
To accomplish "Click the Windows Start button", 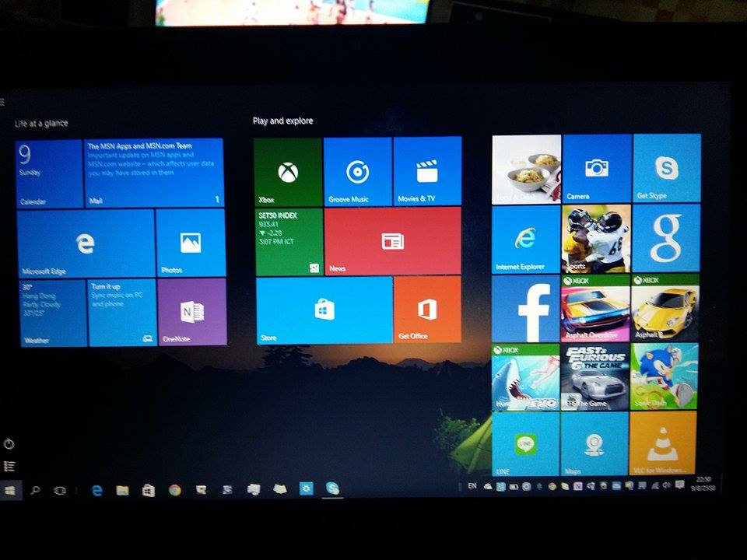I will point(10,490).
